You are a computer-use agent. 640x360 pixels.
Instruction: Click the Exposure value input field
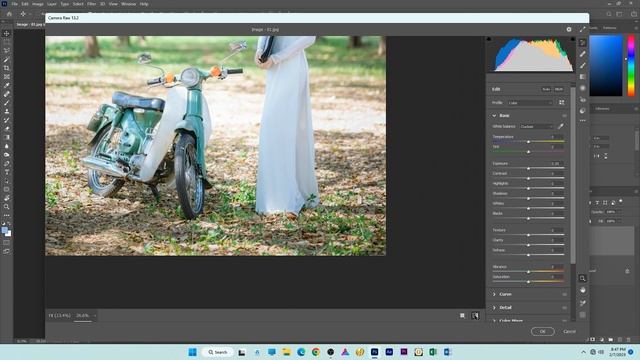pyautogui.click(x=556, y=163)
